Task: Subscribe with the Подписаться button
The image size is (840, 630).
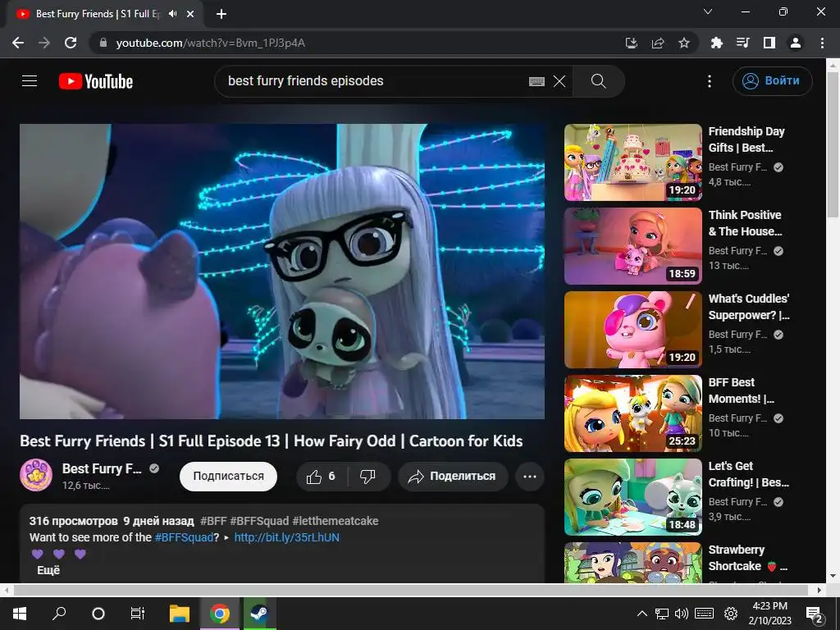Action: pyautogui.click(x=228, y=477)
